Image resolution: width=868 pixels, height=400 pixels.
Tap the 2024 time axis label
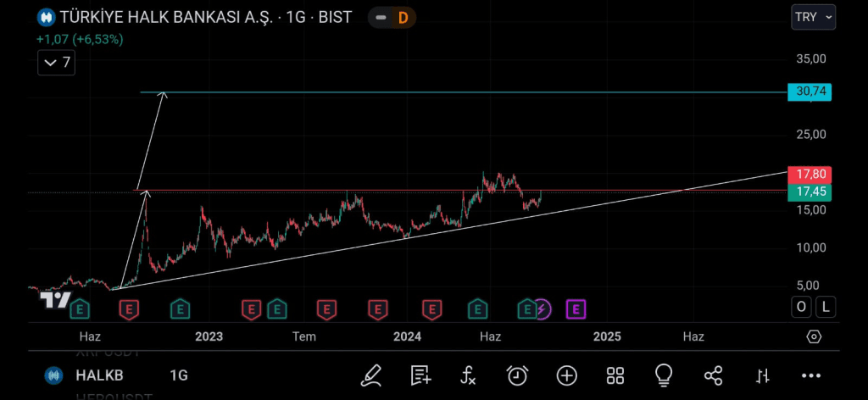click(x=407, y=336)
